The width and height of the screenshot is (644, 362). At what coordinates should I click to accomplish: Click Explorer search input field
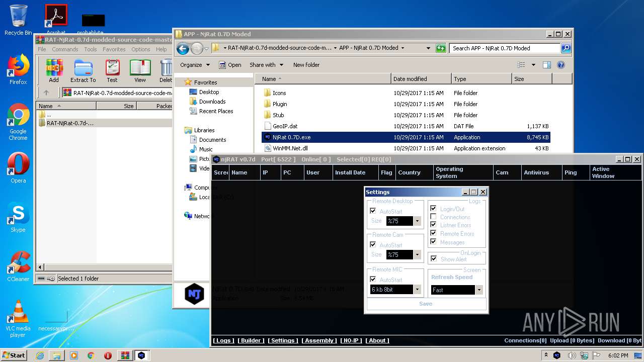[505, 48]
